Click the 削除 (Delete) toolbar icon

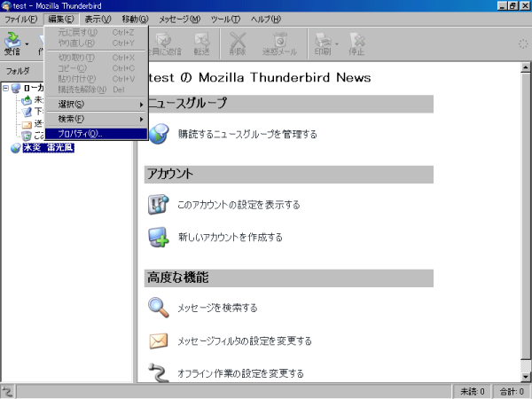pos(238,43)
